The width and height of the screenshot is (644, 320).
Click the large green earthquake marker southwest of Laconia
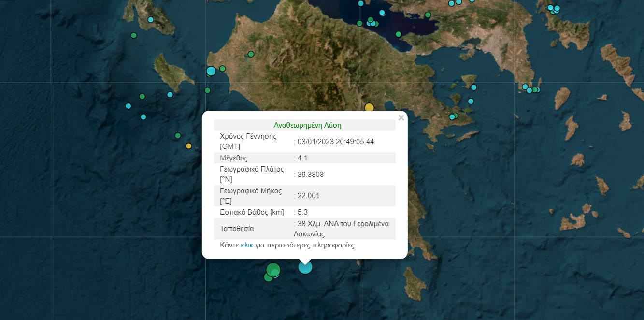coord(272,271)
